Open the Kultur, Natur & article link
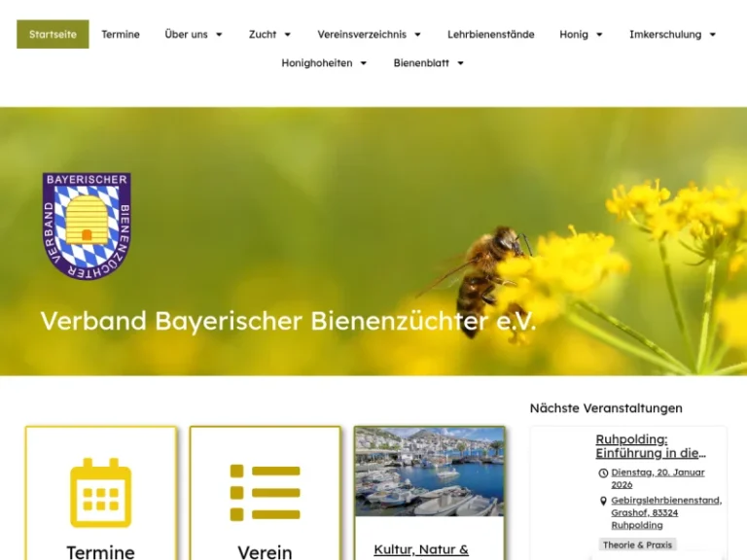The width and height of the screenshot is (747, 560). [x=421, y=549]
